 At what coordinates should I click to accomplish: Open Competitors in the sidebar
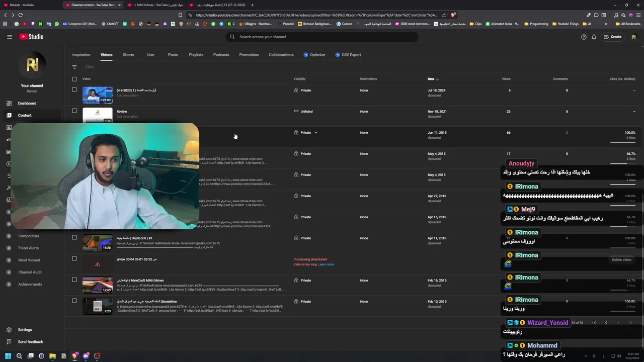point(29,236)
